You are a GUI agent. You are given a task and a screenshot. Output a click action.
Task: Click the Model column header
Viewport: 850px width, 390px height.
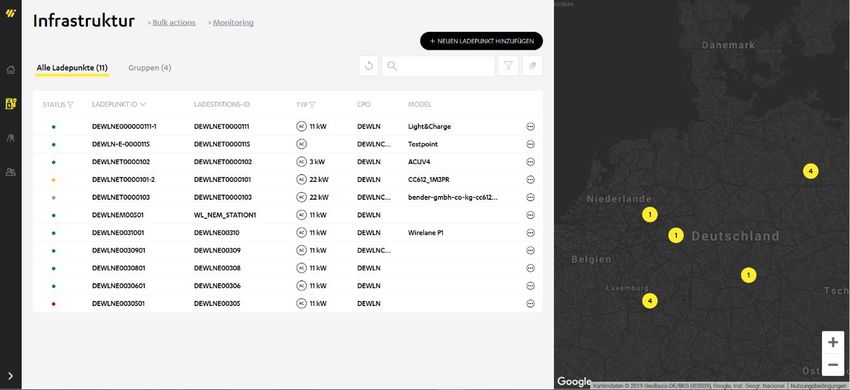click(420, 104)
